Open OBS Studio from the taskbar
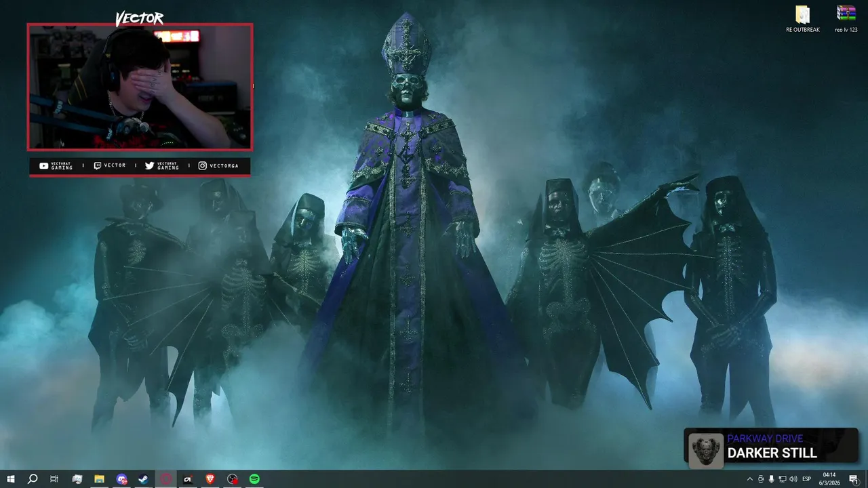Image resolution: width=868 pixels, height=488 pixels. point(233,479)
